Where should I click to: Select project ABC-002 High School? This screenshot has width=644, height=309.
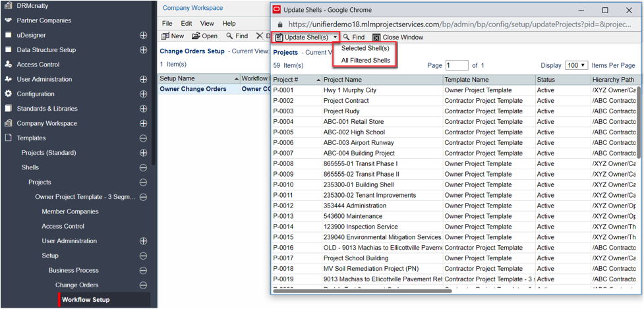coord(454,132)
